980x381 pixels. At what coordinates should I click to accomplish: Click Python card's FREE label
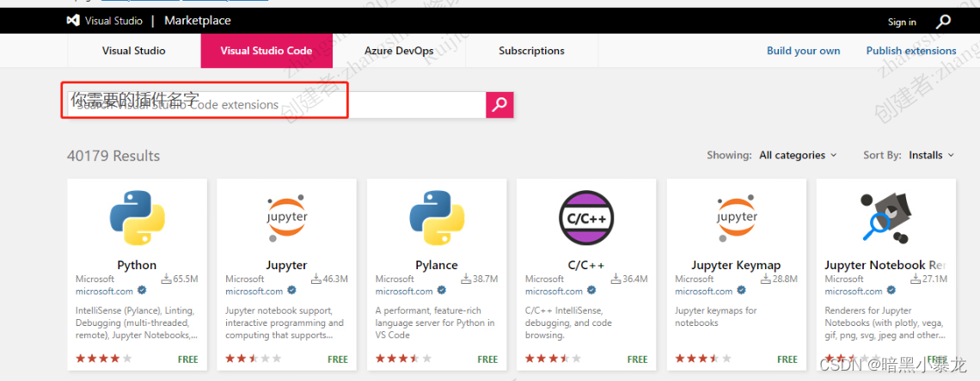(x=188, y=359)
